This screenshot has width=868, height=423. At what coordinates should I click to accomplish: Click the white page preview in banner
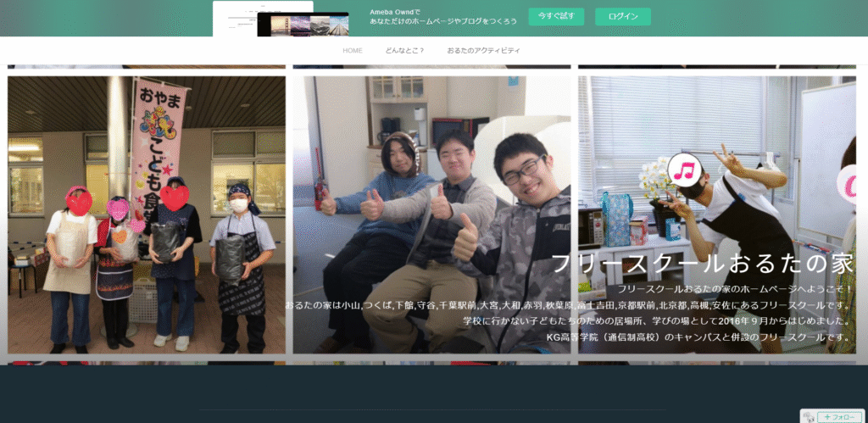pyautogui.click(x=242, y=17)
